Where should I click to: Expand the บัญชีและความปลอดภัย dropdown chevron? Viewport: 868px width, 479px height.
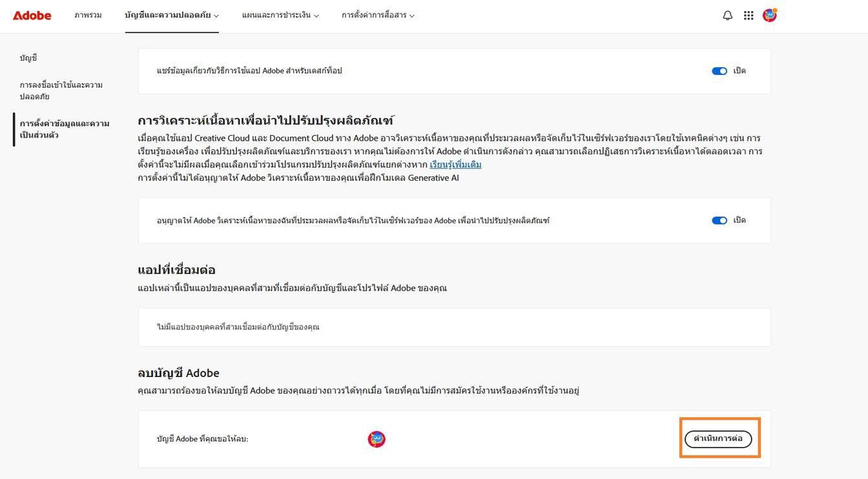[217, 15]
